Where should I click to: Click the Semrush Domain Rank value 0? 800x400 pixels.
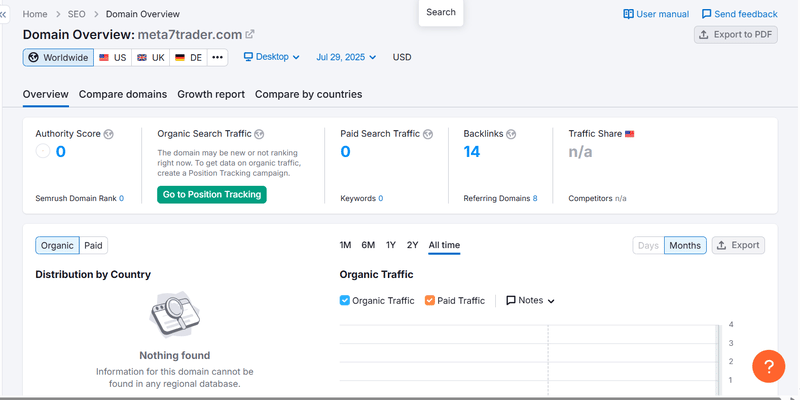(121, 198)
